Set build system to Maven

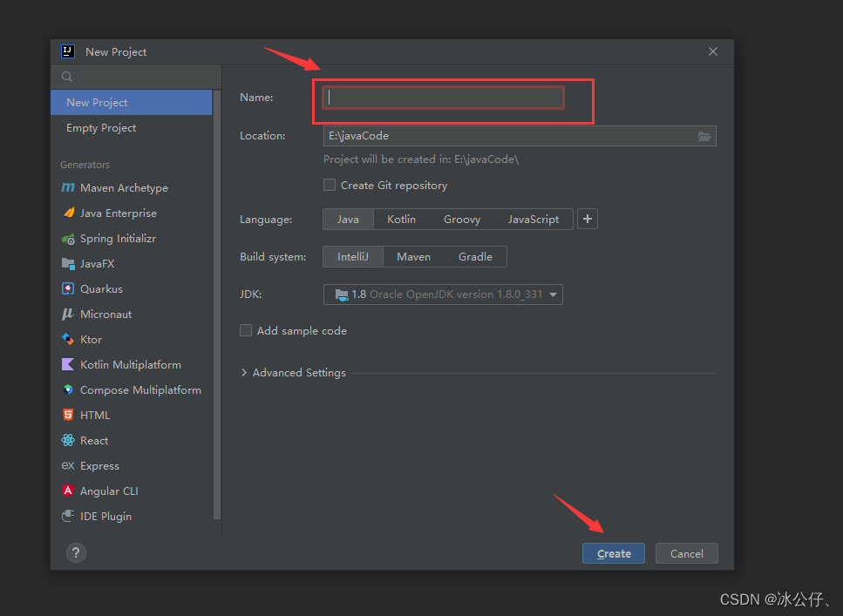pos(413,257)
